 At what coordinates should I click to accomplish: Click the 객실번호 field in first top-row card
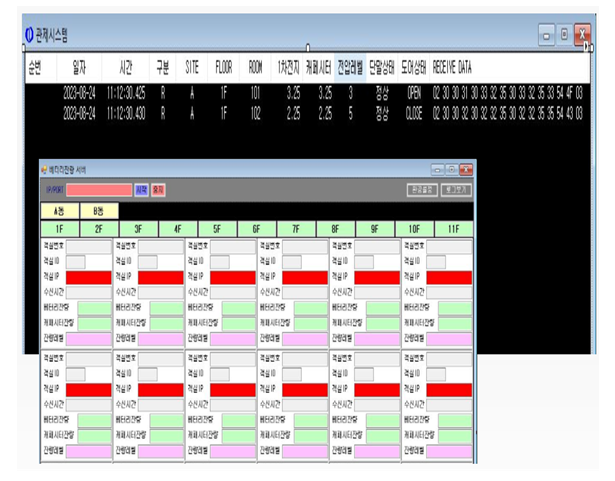[89, 246]
